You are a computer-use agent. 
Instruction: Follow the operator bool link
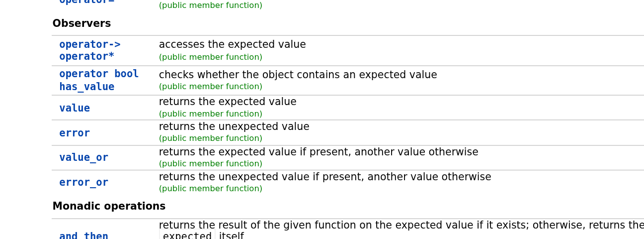click(x=99, y=74)
